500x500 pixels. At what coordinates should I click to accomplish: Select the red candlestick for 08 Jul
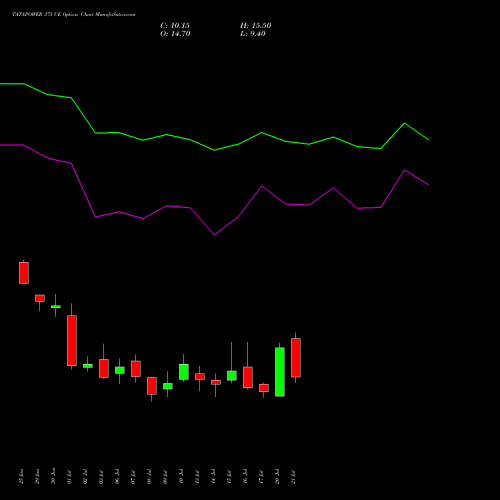coord(152,386)
